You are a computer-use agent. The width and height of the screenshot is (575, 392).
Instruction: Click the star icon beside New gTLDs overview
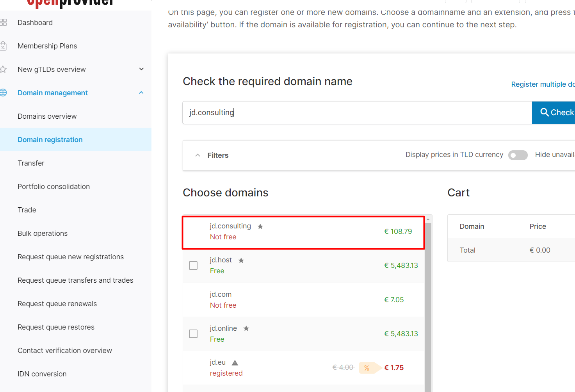click(x=4, y=69)
